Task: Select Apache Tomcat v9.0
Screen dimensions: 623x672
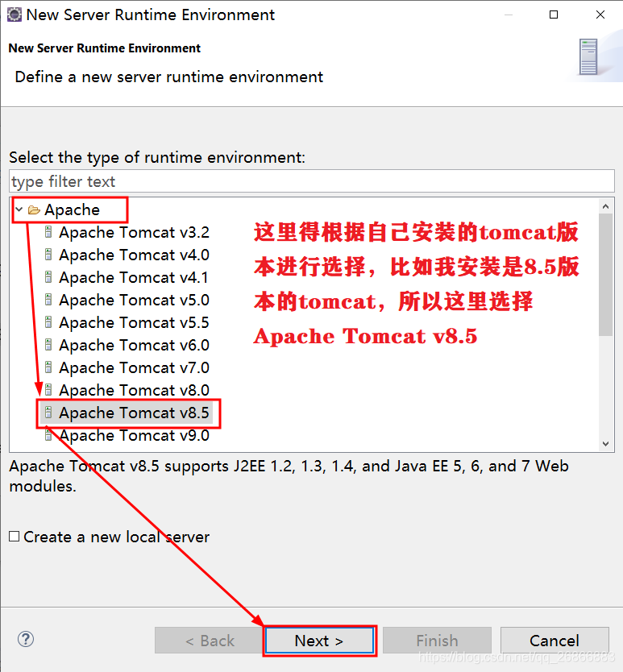Action: click(134, 435)
